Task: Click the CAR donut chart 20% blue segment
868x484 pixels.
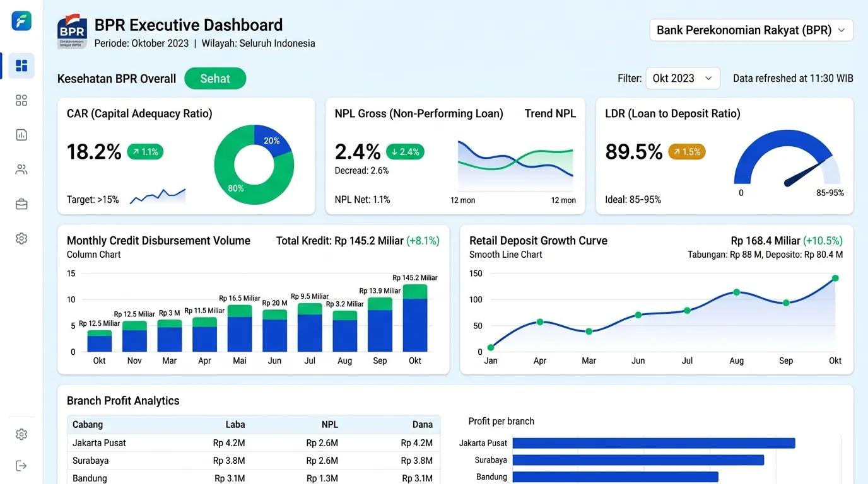Action: pyautogui.click(x=273, y=142)
